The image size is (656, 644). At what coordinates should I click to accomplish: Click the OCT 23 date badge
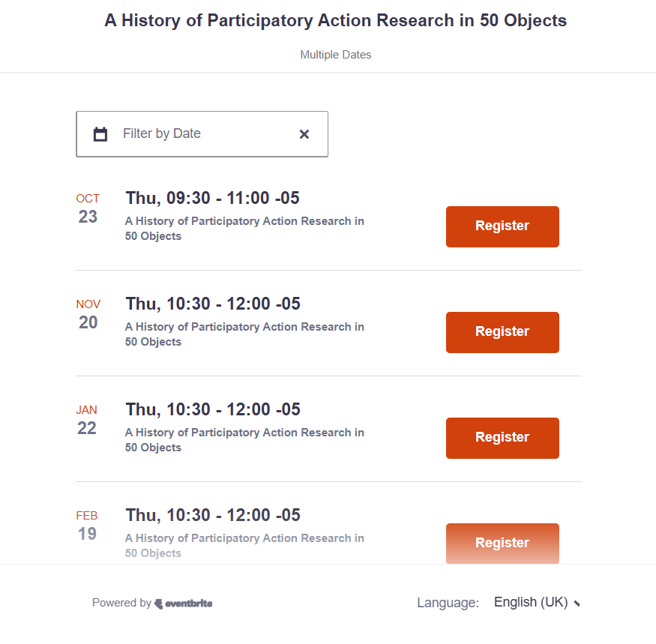[88, 209]
